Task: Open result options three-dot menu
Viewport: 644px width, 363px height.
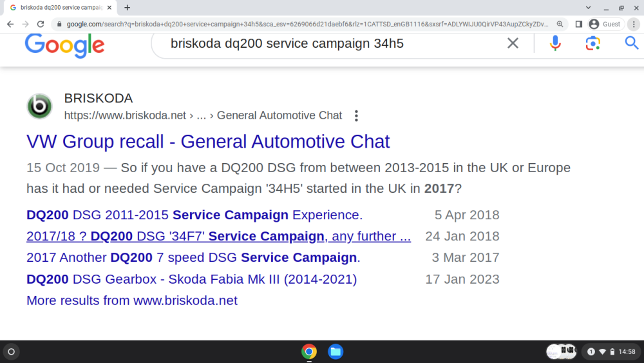Action: [x=356, y=116]
